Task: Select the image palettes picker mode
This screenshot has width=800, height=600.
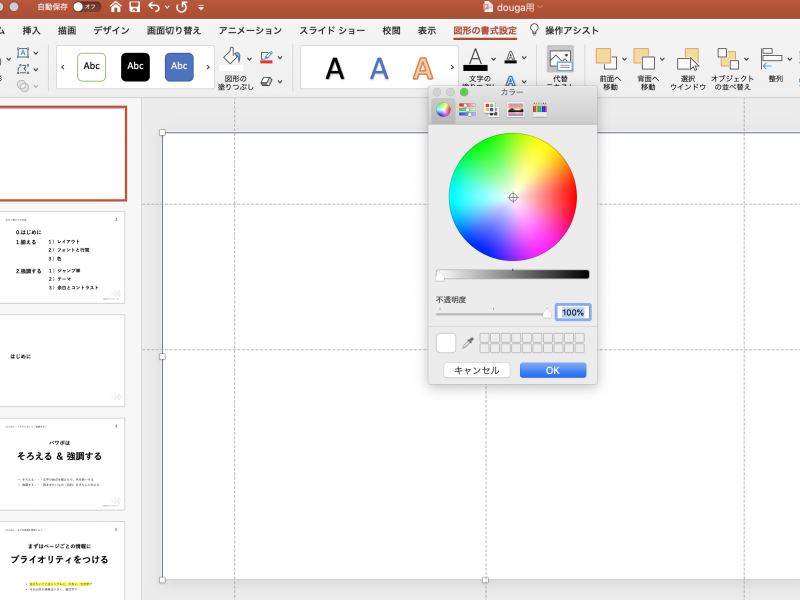Action: point(516,110)
